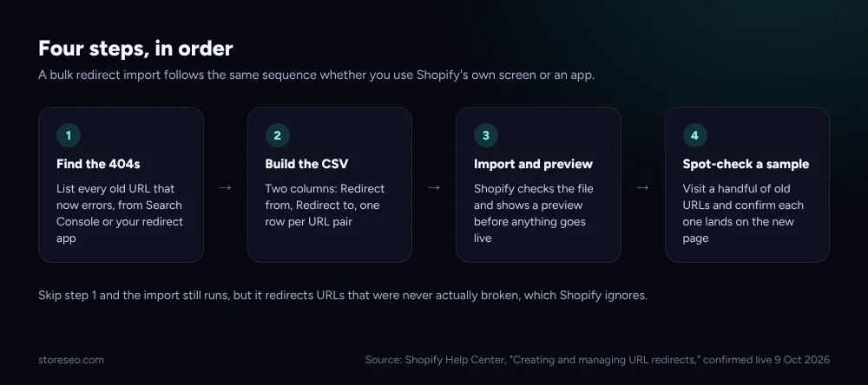The height and width of the screenshot is (385, 868).
Task: Open the storeseo.com link in footer
Action: (71, 360)
